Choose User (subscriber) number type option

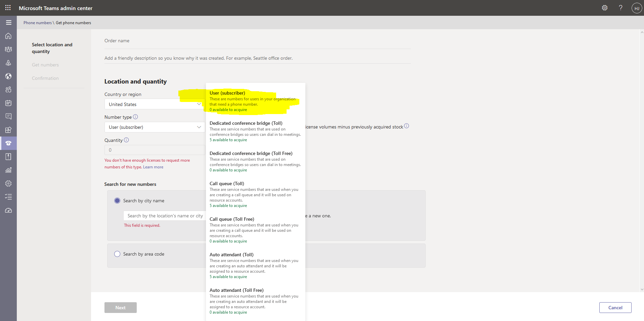[x=255, y=101]
